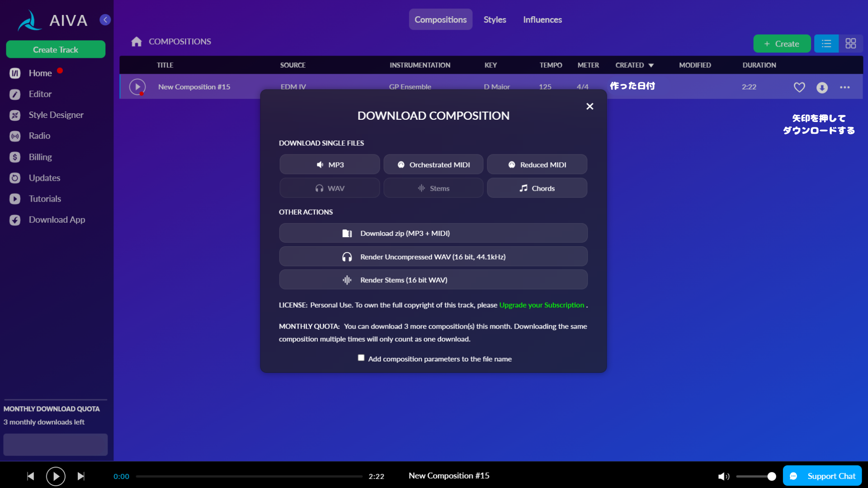This screenshot has height=488, width=868.
Task: Download zip with MP3 and MIDI
Action: pyautogui.click(x=433, y=233)
